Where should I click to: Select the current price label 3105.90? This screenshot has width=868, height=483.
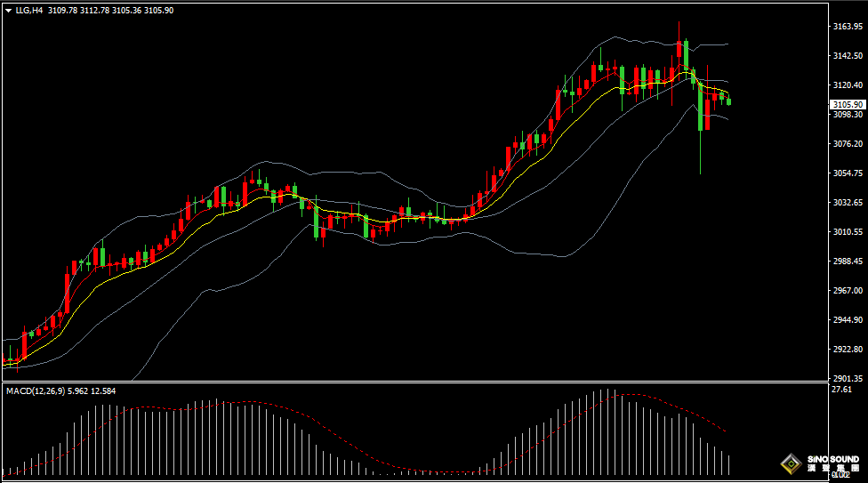(x=848, y=104)
